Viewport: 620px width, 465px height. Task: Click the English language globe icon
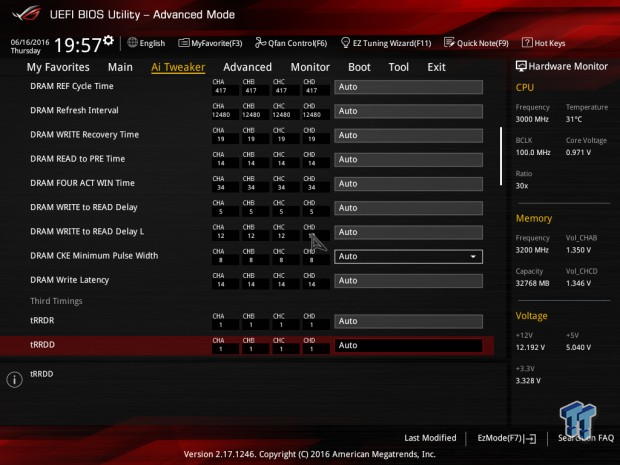(132, 42)
